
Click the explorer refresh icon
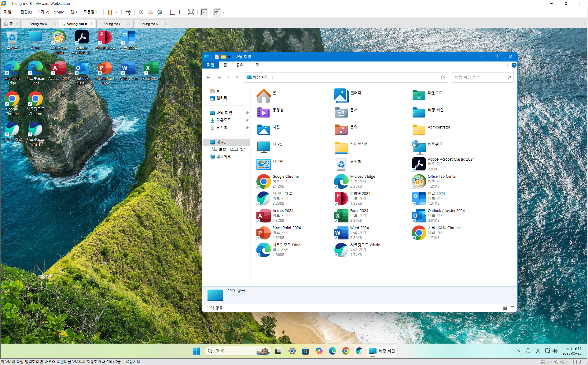pyautogui.click(x=443, y=77)
